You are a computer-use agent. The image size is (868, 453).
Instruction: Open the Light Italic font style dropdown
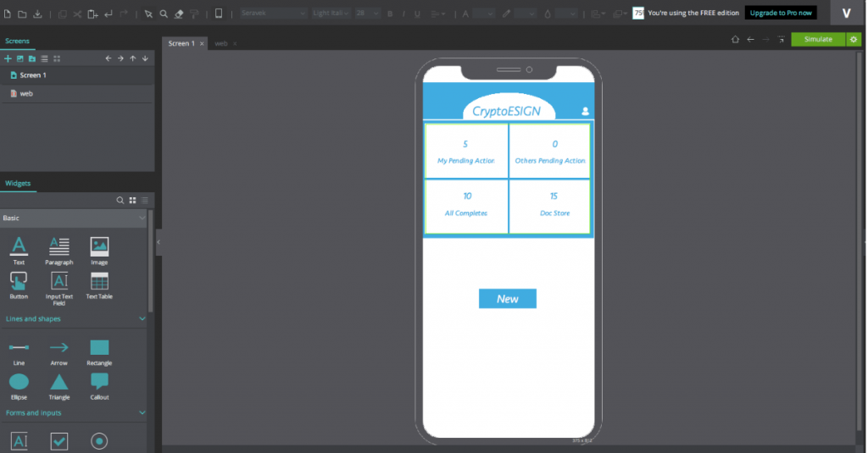[331, 14]
